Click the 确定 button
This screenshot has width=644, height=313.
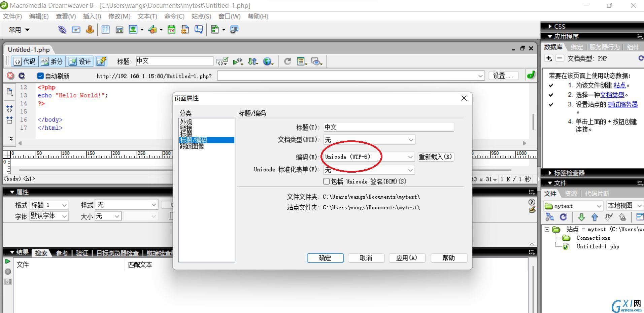click(325, 258)
